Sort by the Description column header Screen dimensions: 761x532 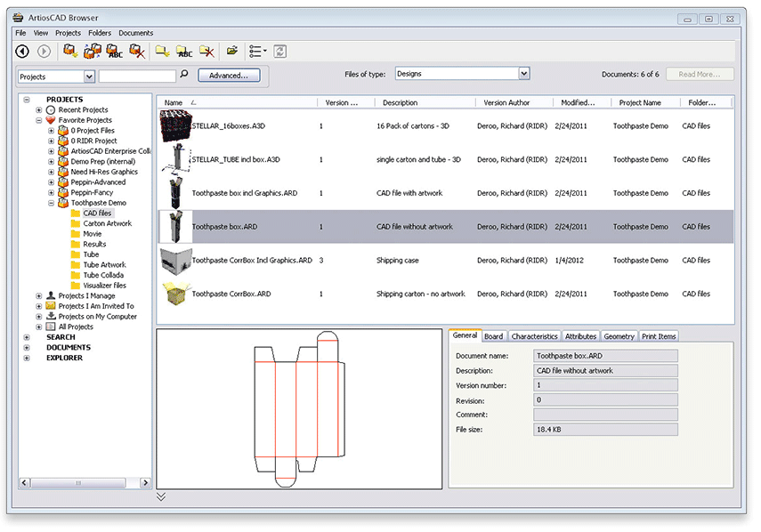[425, 103]
